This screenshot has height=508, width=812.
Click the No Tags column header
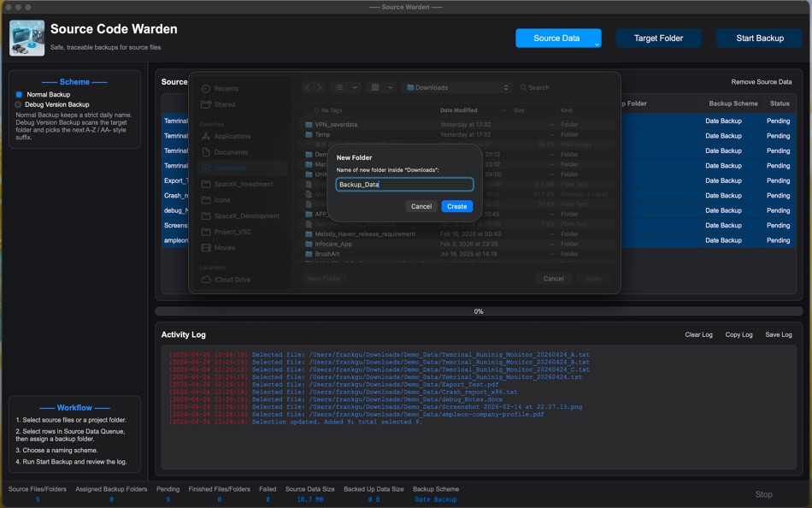pyautogui.click(x=332, y=110)
